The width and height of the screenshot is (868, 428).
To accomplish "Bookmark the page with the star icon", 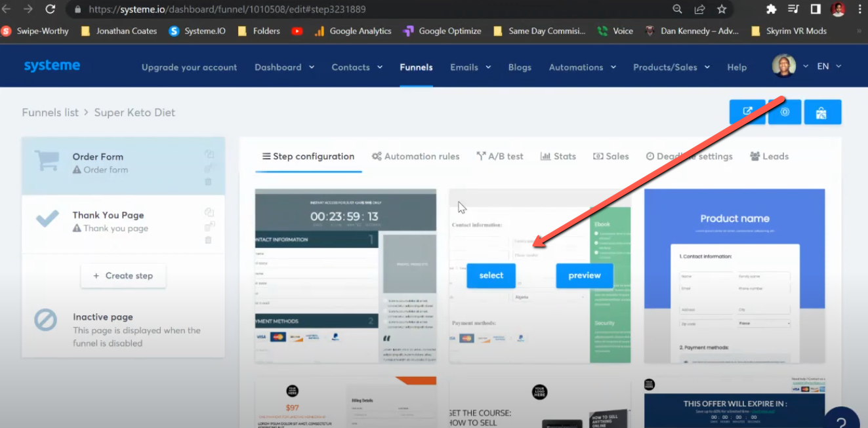I will [722, 9].
